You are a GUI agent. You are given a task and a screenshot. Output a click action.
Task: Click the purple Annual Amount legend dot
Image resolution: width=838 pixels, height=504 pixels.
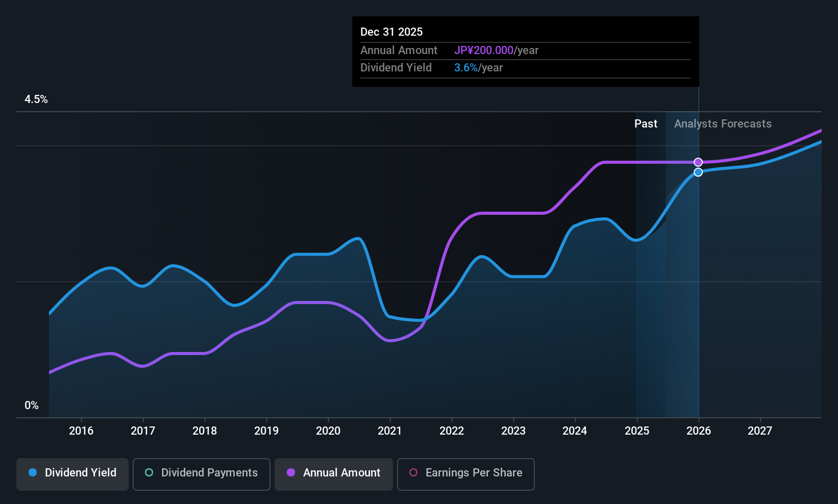(x=291, y=472)
